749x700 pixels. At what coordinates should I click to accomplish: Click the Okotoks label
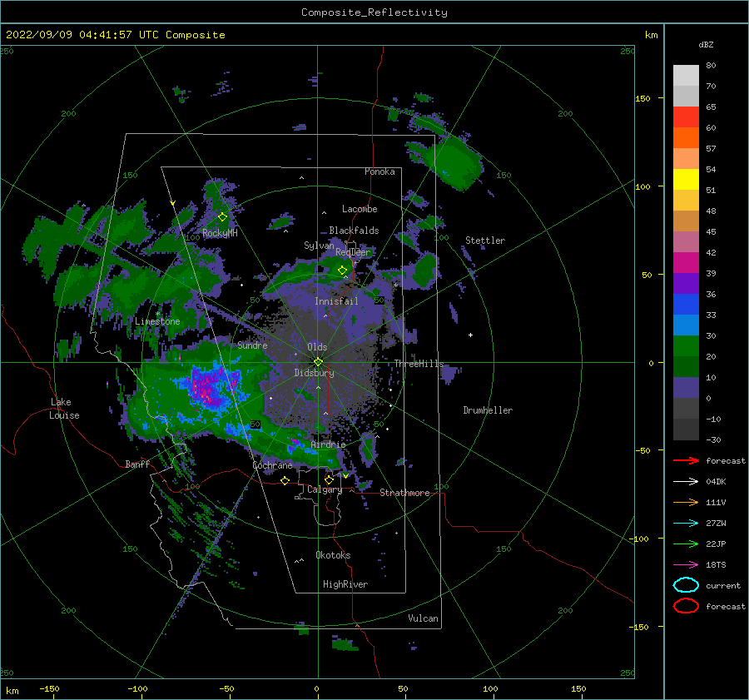[x=333, y=554]
